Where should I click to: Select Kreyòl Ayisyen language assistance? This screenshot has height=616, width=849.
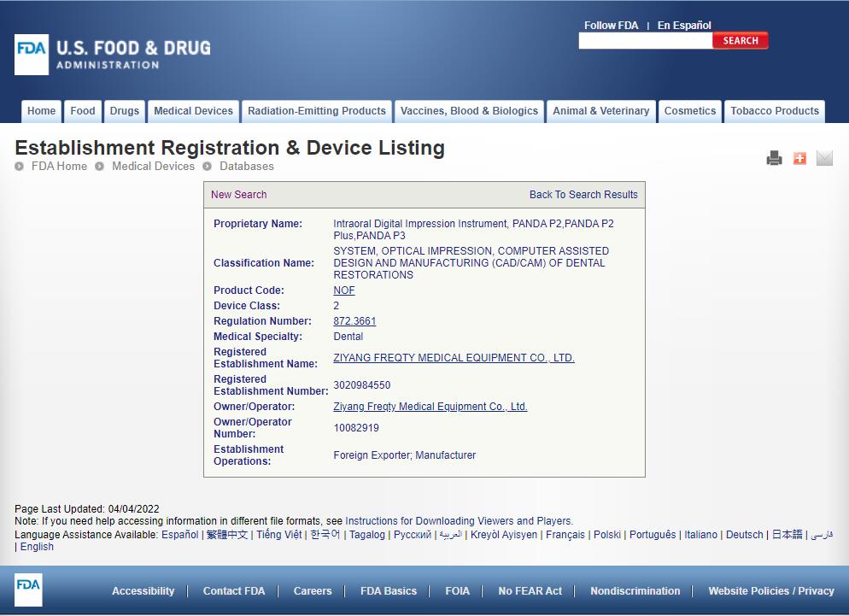point(504,535)
